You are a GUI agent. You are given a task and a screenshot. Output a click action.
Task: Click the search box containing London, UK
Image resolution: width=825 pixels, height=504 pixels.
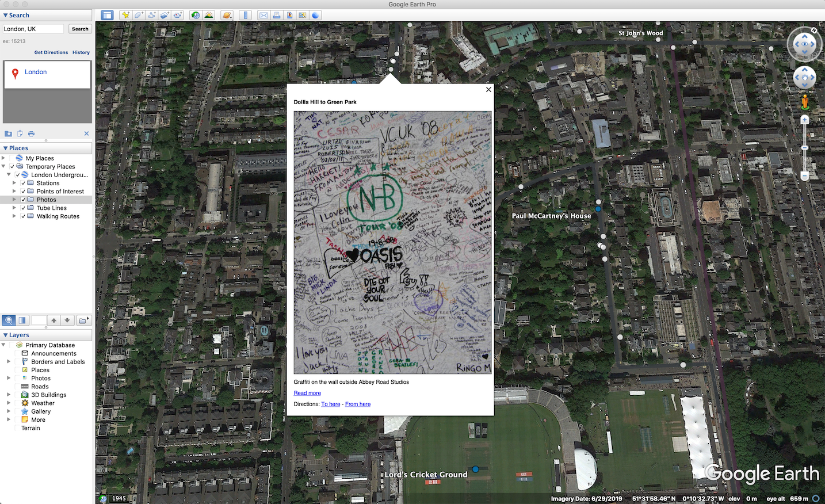click(33, 29)
